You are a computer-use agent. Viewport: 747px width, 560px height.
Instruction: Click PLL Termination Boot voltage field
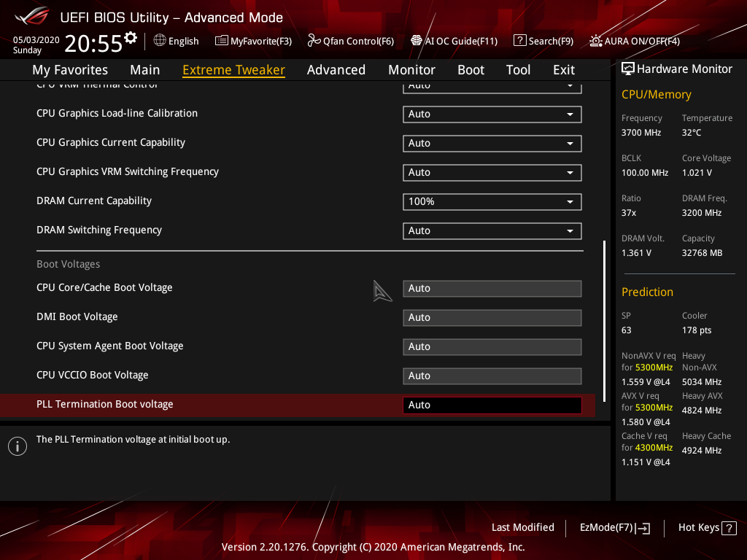pyautogui.click(x=492, y=405)
